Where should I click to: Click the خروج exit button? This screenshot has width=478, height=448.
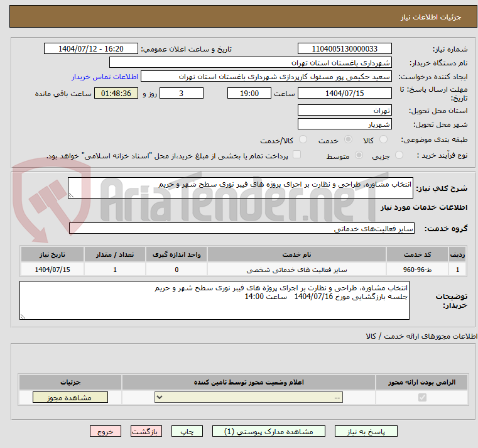click(106, 432)
